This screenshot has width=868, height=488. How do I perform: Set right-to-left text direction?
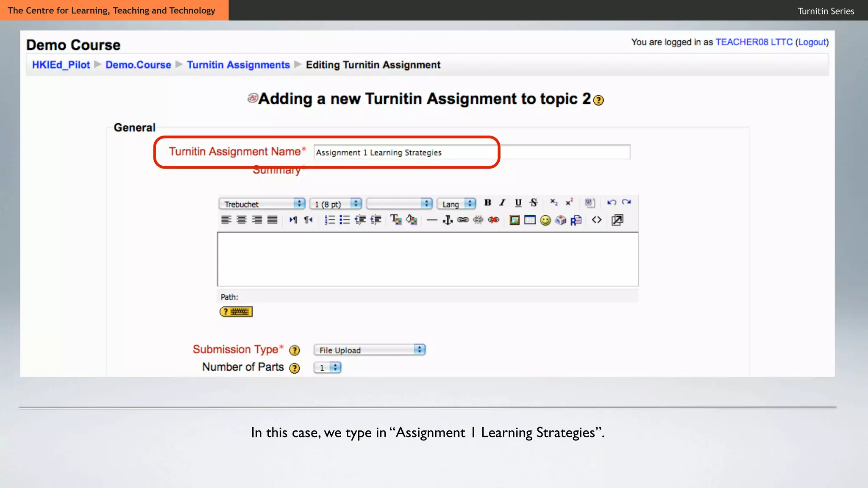(x=308, y=219)
